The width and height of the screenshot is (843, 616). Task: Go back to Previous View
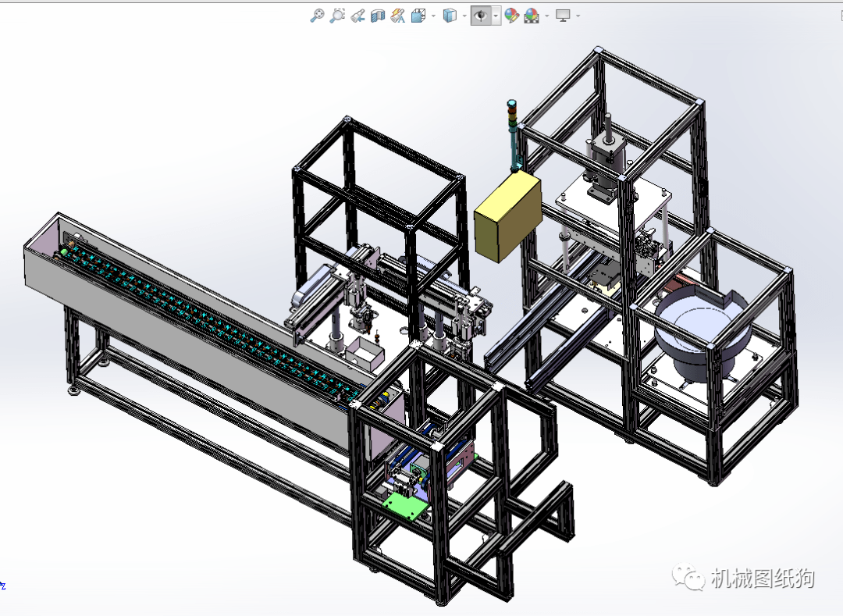(357, 16)
